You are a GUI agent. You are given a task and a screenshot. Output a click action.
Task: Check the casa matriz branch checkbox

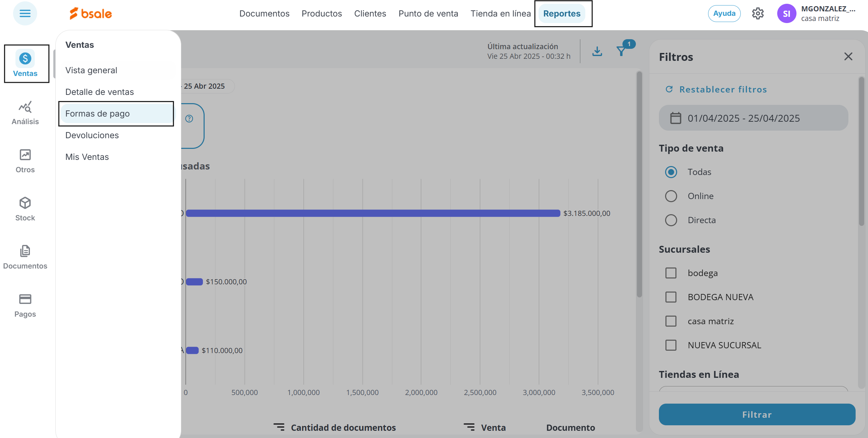[x=671, y=321]
